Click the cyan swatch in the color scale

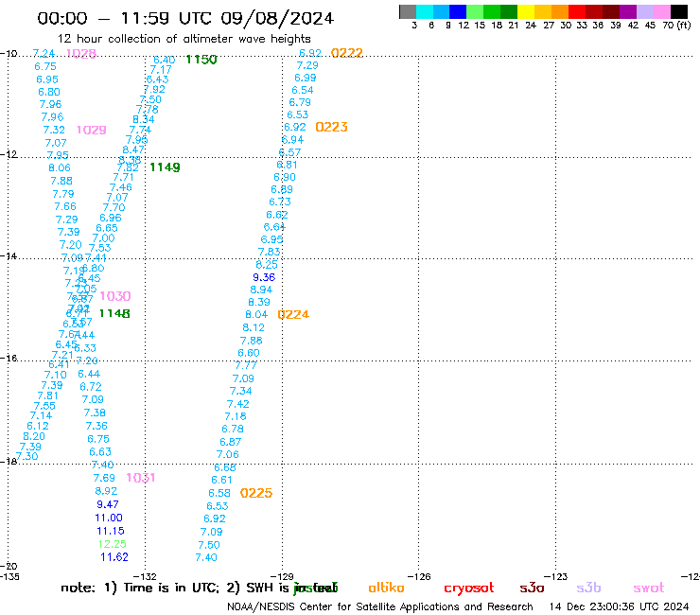[425, 11]
